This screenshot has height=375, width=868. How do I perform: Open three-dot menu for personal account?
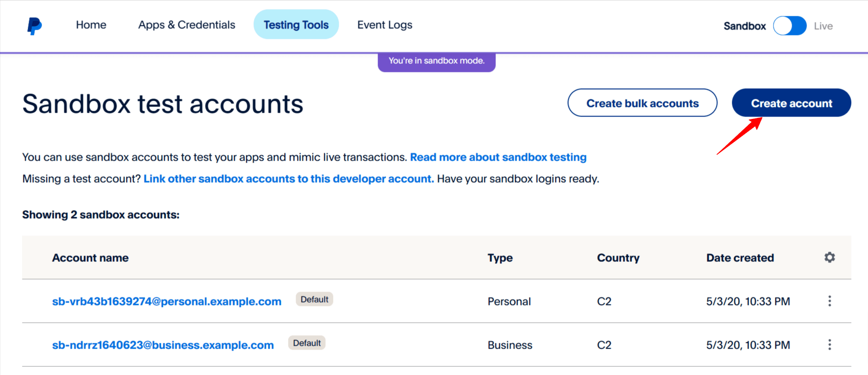click(830, 301)
